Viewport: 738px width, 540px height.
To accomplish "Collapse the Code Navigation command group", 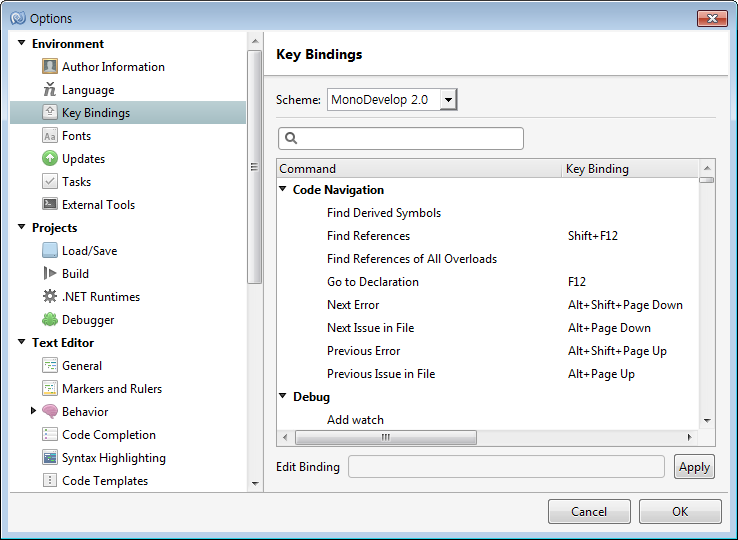I will pos(283,190).
